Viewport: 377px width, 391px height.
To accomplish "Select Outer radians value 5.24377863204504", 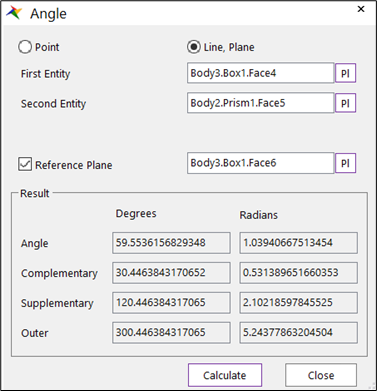I will click(x=298, y=332).
